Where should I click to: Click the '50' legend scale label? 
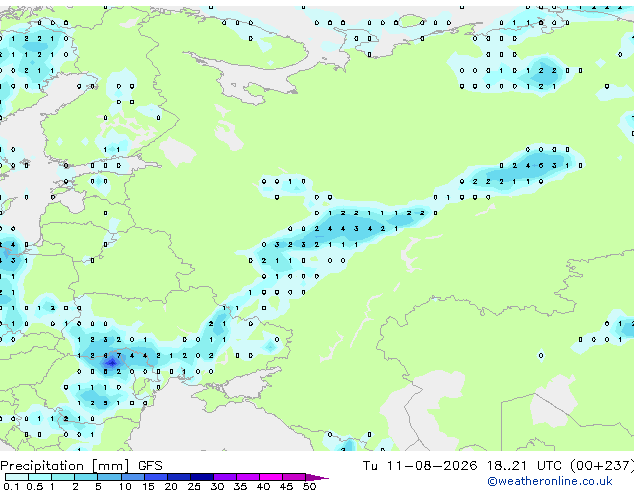(309, 486)
